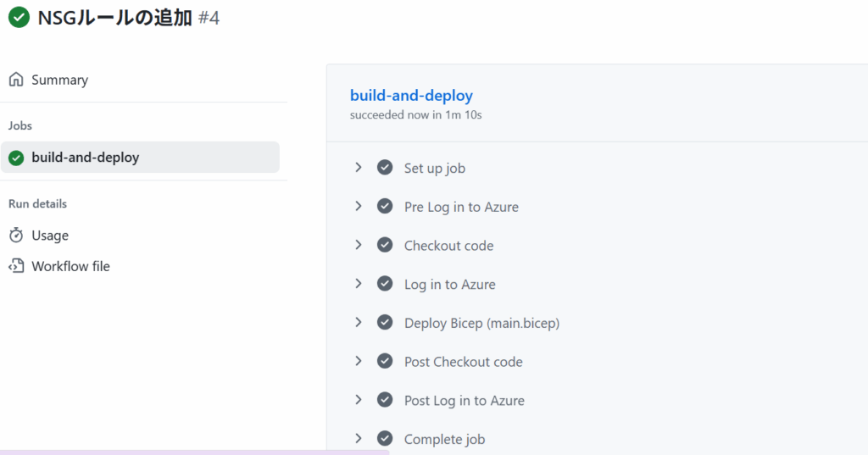Open the Usage run details
The height and width of the screenshot is (455, 868).
50,236
